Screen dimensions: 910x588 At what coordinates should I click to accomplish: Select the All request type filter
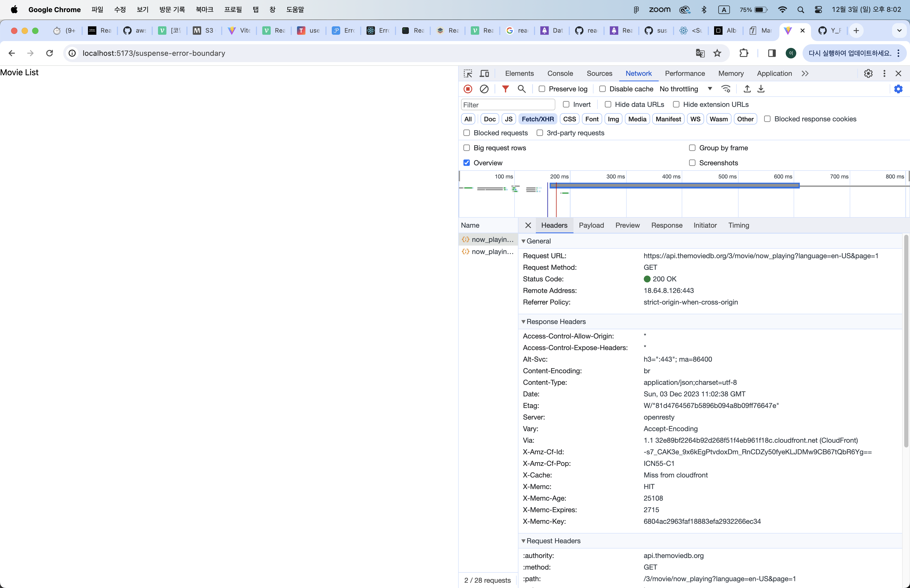[x=468, y=119]
